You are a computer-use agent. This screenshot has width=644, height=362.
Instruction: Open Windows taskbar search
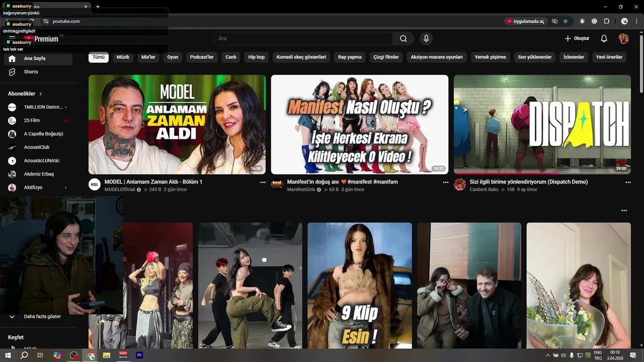(x=24, y=355)
